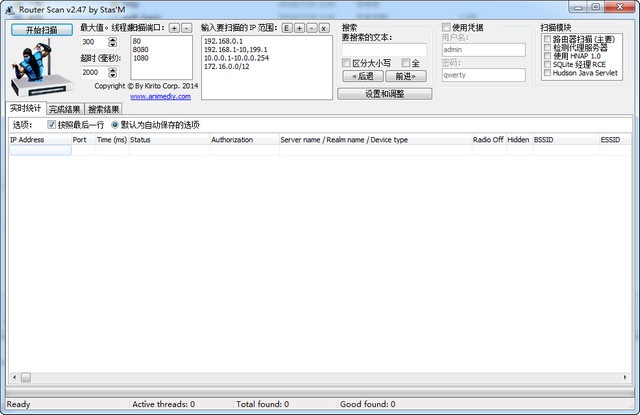
Task: Switch to the 实时统计 tab
Action: tap(26, 108)
